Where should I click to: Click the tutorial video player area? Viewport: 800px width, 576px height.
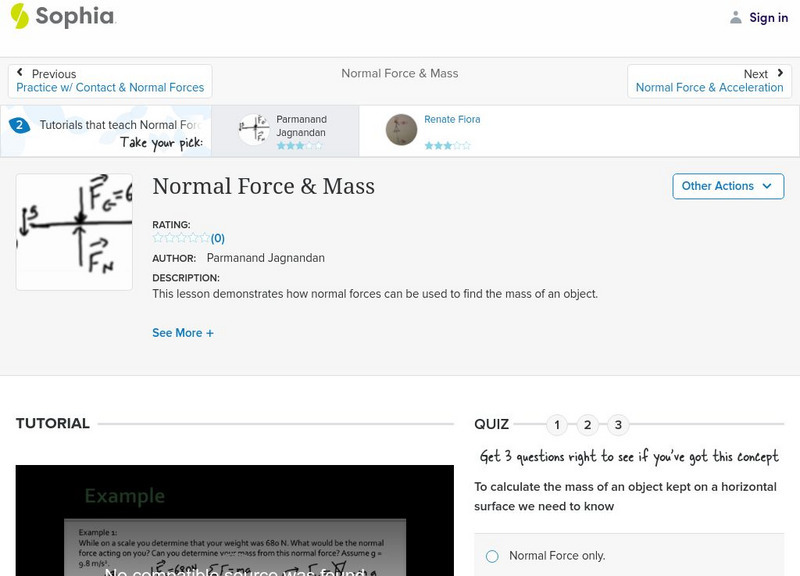tap(235, 520)
